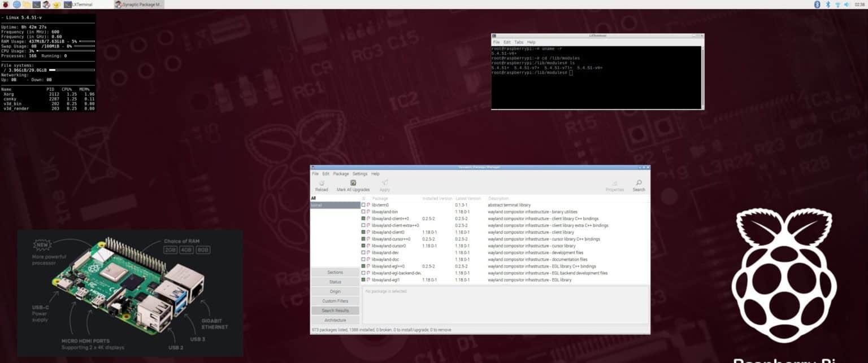Toggle the libwayland-dev package checkbox

[x=363, y=253]
